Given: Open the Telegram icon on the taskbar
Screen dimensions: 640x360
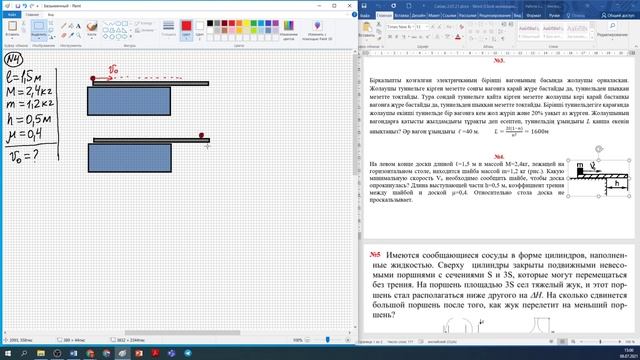Looking at the screenshot, I should point(188,353).
